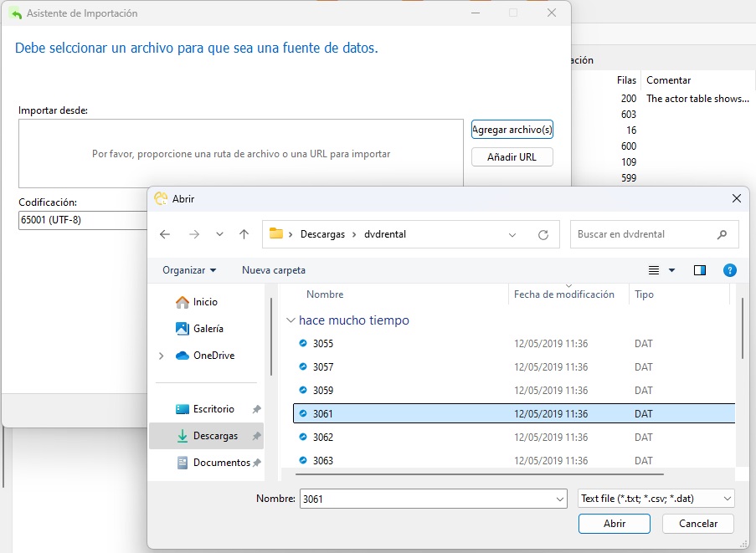Screen dimensions: 756x553
Task: Sort files by Nombre column
Action: click(x=325, y=294)
